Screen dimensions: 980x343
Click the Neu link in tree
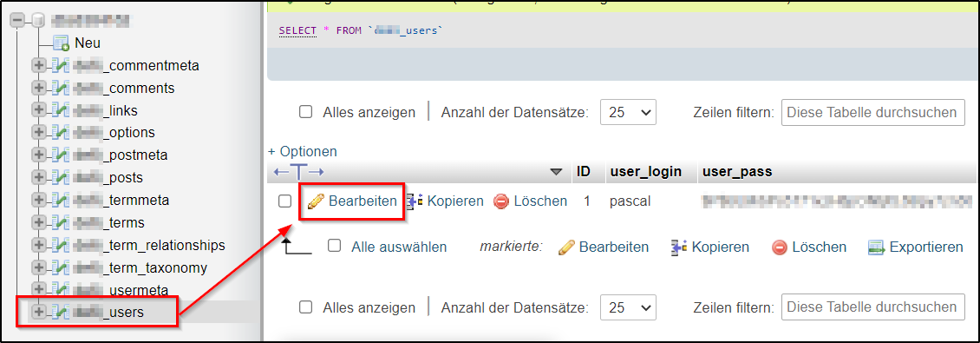point(88,43)
